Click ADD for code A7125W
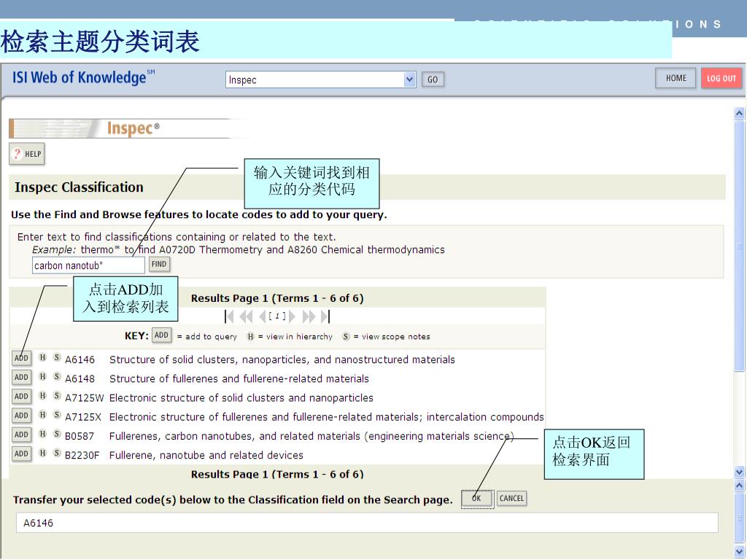This screenshot has width=747, height=560. tap(21, 396)
